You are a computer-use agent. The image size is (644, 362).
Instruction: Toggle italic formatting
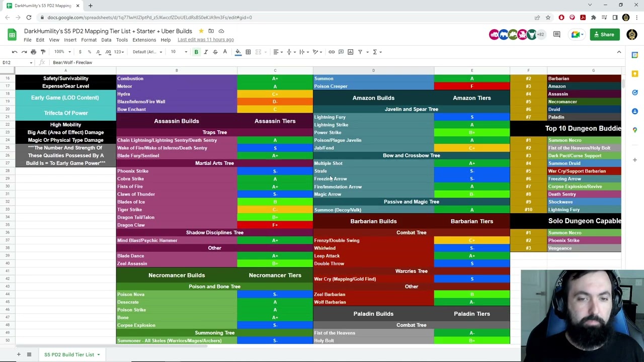[x=206, y=52]
